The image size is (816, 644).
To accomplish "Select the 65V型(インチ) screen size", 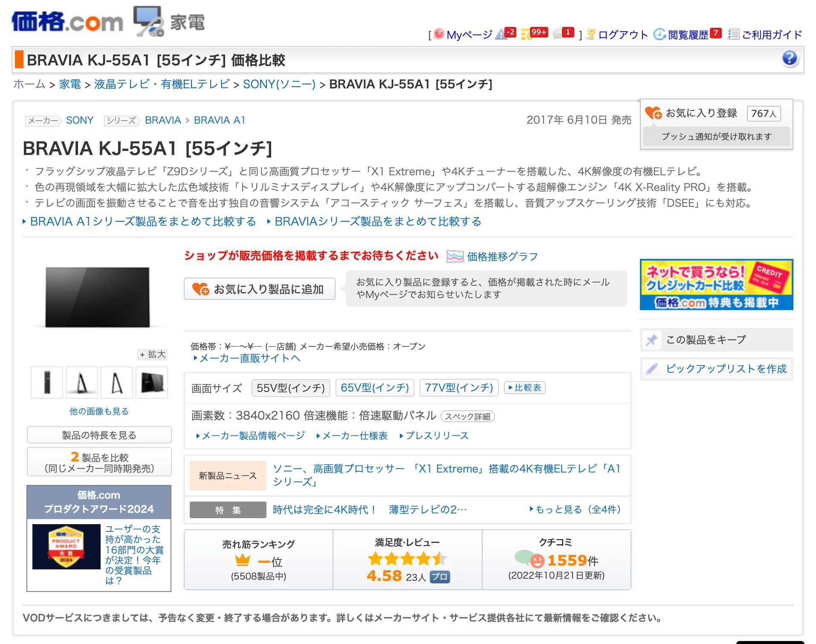I will pos(374,388).
